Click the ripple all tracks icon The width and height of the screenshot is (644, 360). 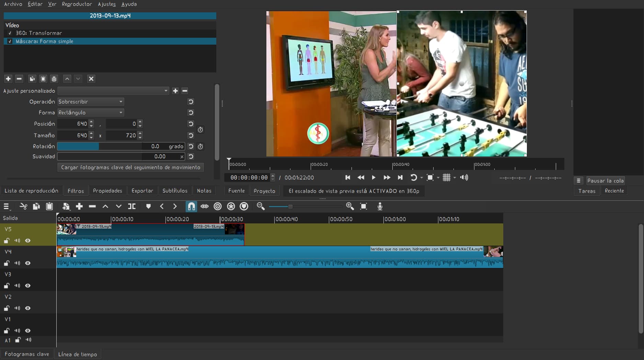pos(231,206)
